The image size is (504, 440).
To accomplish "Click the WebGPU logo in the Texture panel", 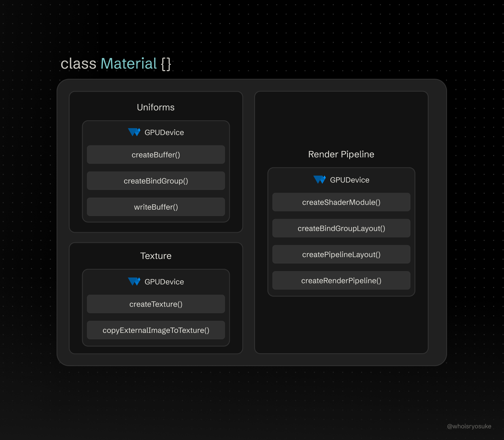I will (135, 282).
